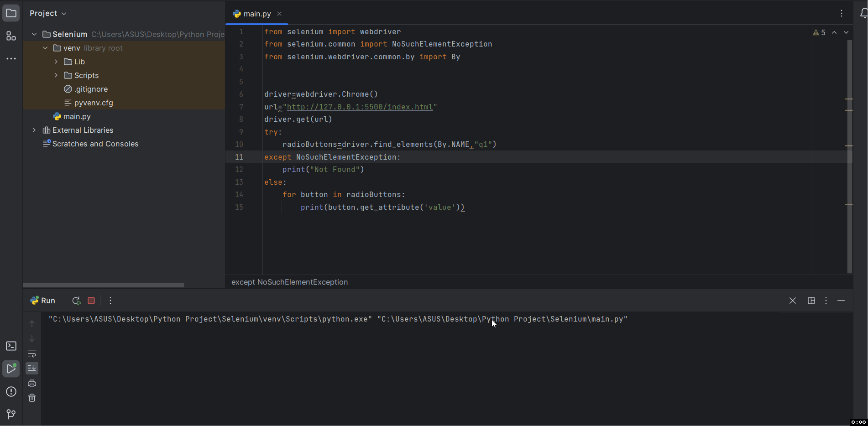Toggle scroll to end of console
This screenshot has width=868, height=426.
pos(32,368)
